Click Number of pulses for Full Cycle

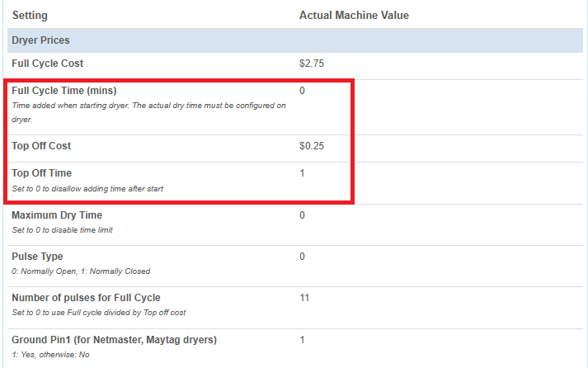[x=86, y=298]
